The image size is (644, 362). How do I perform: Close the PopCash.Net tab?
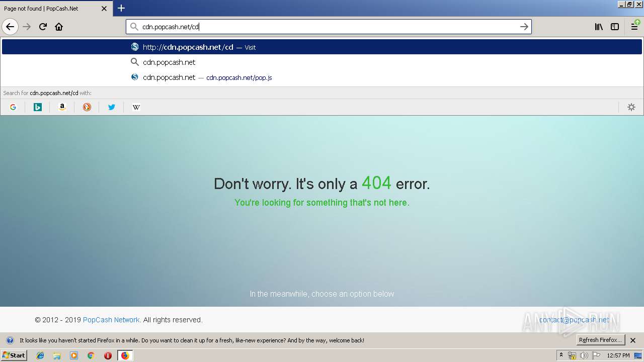pyautogui.click(x=104, y=9)
